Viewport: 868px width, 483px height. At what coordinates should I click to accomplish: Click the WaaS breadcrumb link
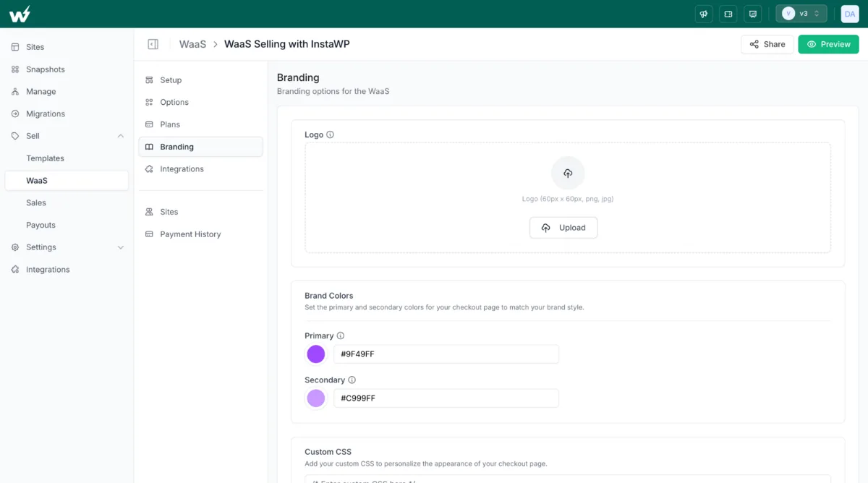coord(192,44)
